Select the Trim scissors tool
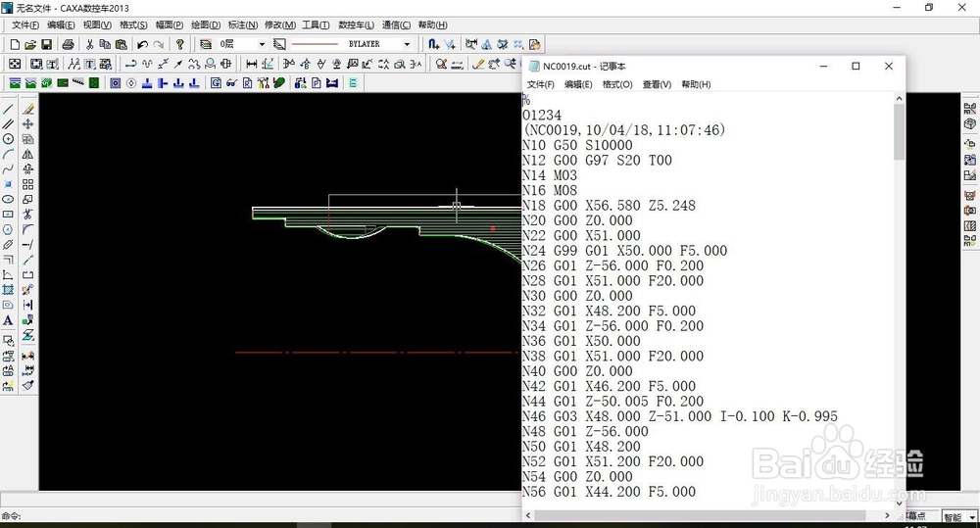980x528 pixels. pos(27,215)
